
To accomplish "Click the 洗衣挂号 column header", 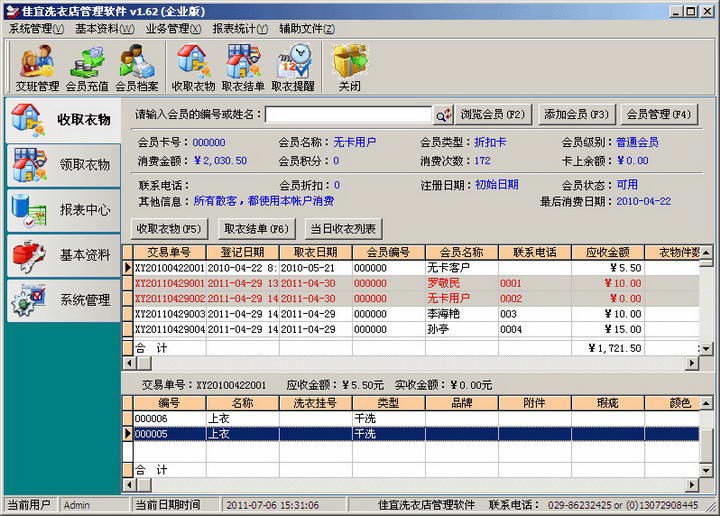I will tap(315, 404).
